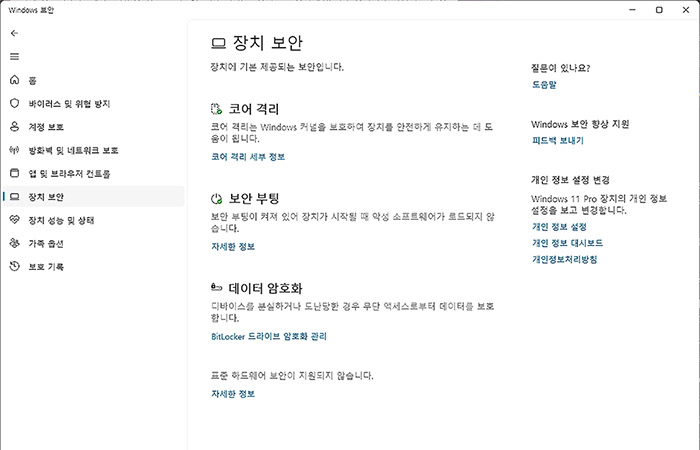Click the 개인정보처리방침 link
The height and width of the screenshot is (450, 700).
(x=565, y=259)
